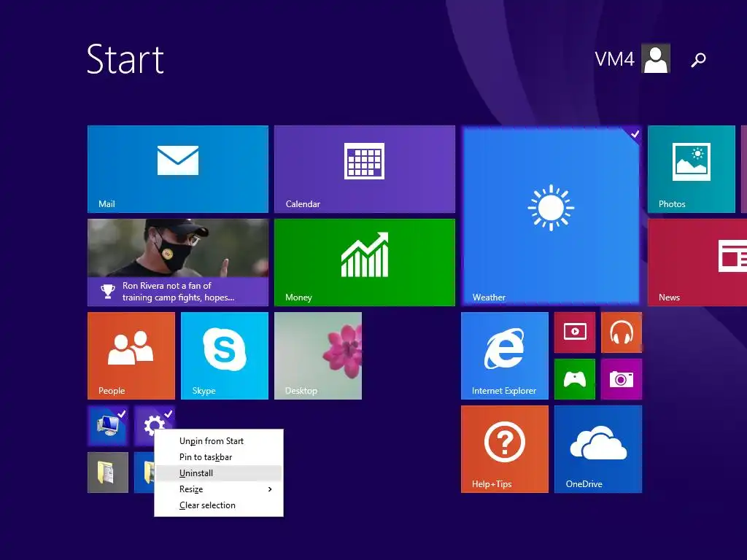Open the Mail tile
This screenshot has height=560, width=747.
(178, 169)
